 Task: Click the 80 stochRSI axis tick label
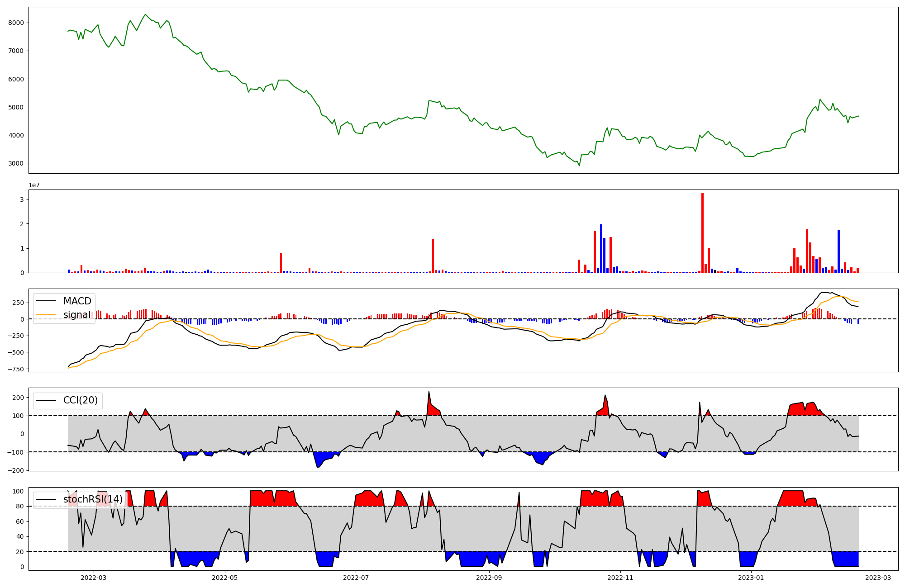pyautogui.click(x=20, y=506)
